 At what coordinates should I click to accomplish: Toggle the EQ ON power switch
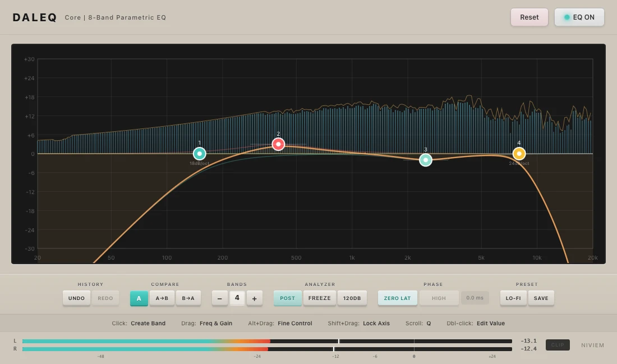coord(579,17)
